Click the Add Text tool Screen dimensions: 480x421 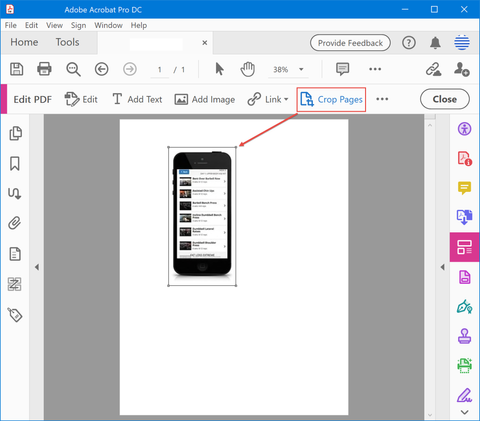[x=137, y=99]
